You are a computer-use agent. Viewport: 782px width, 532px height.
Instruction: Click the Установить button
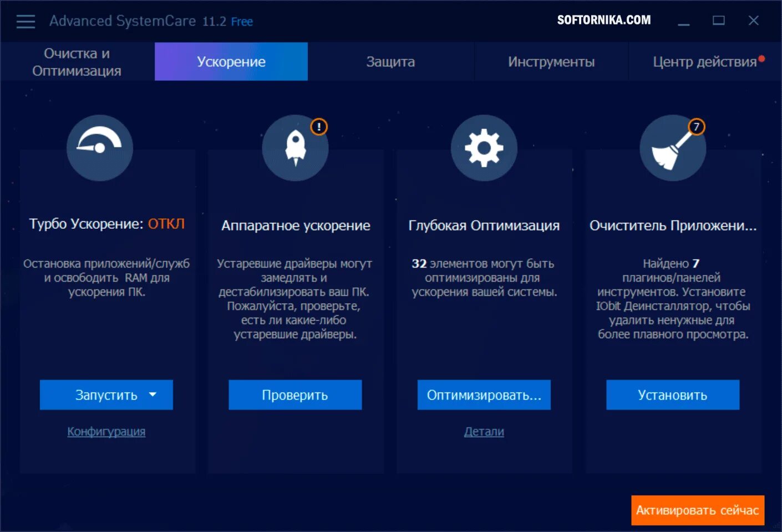pyautogui.click(x=673, y=395)
